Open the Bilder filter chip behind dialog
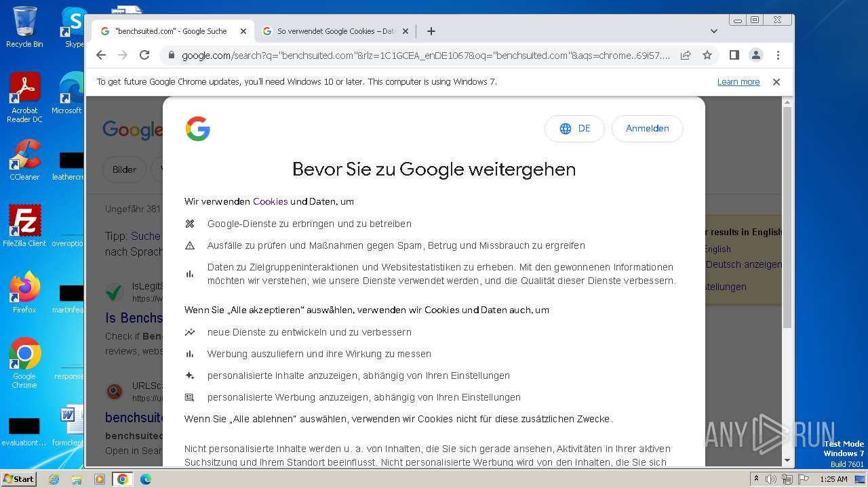Viewport: 868px width, 488px height. [124, 169]
